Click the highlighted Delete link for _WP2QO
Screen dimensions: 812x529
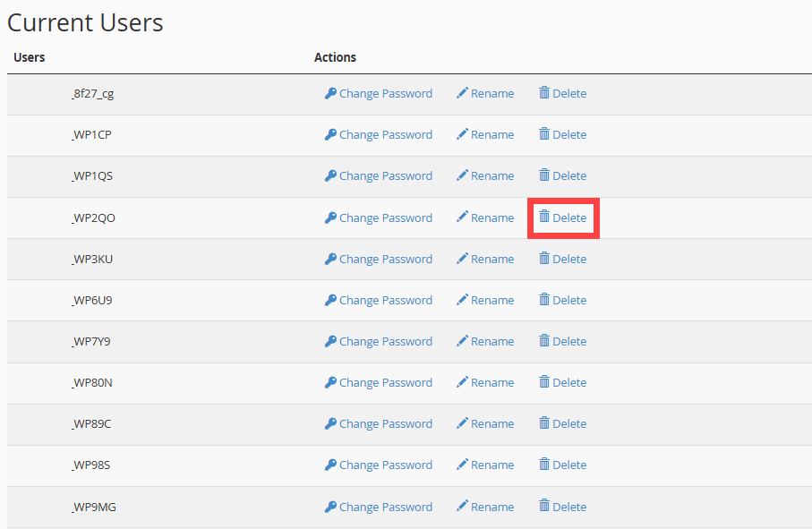562,218
